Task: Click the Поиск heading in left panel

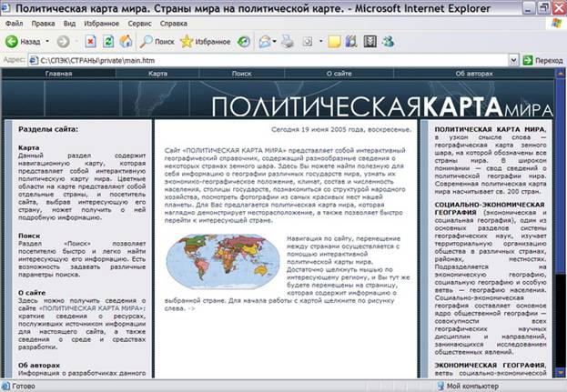Action: [x=29, y=236]
